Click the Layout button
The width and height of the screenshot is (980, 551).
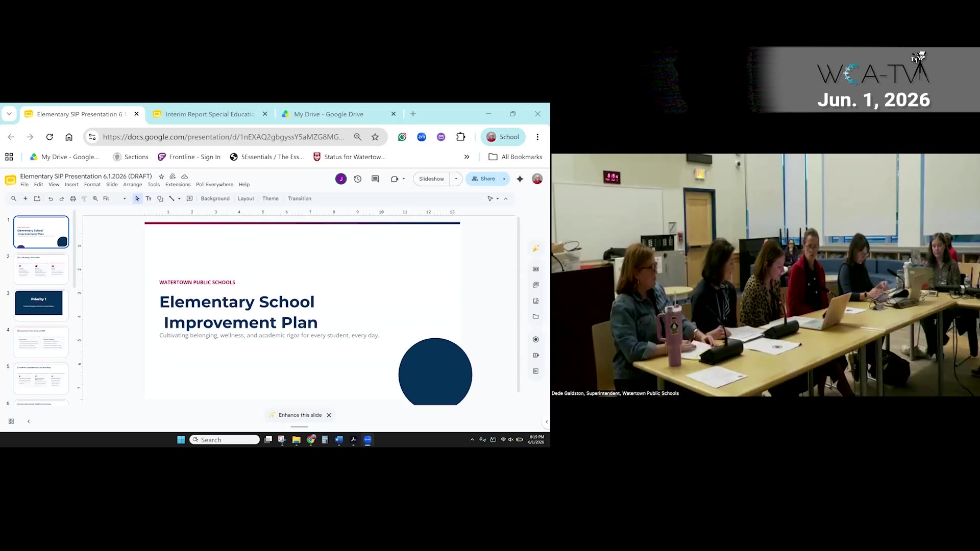tap(246, 198)
